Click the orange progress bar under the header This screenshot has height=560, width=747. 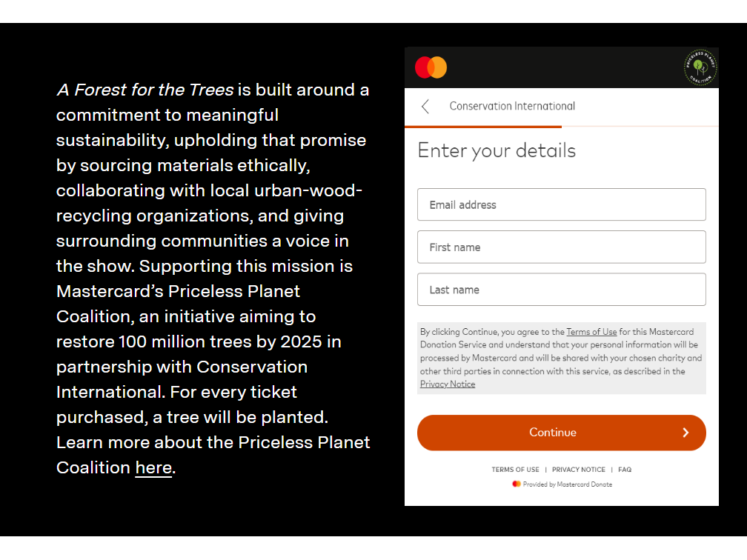(489, 127)
